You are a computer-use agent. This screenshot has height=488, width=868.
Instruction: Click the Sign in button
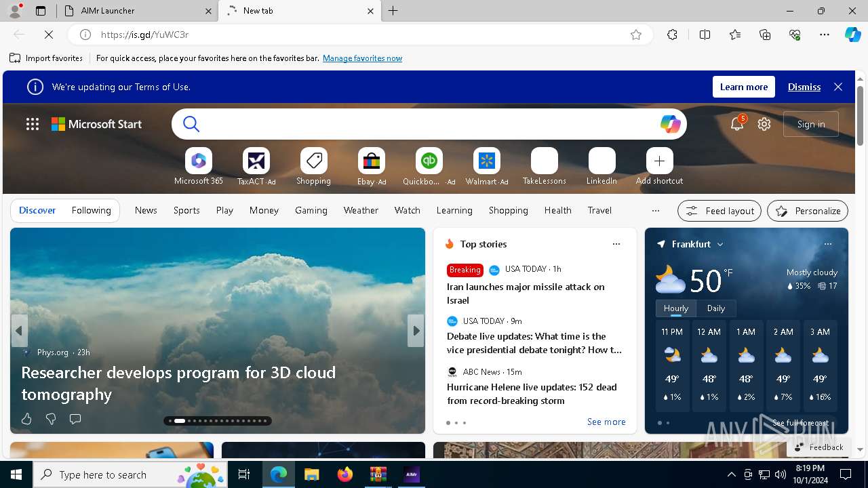click(811, 124)
